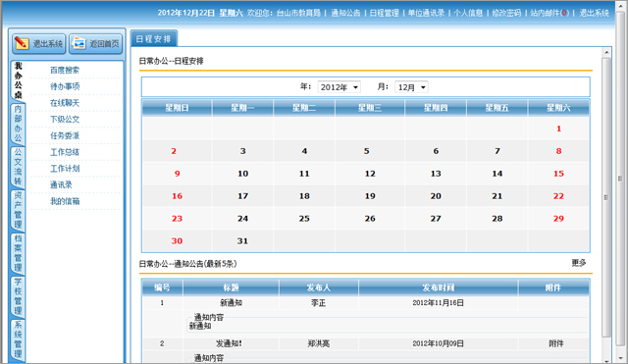
Task: Select the 日程安排 tab
Action: pos(153,39)
